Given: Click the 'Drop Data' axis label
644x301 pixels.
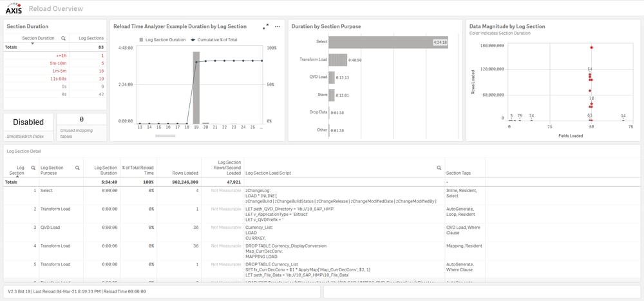Looking at the screenshot, I should click(318, 112).
